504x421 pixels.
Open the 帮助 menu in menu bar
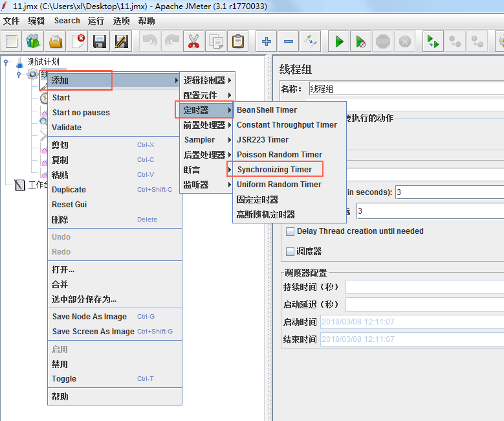146,21
